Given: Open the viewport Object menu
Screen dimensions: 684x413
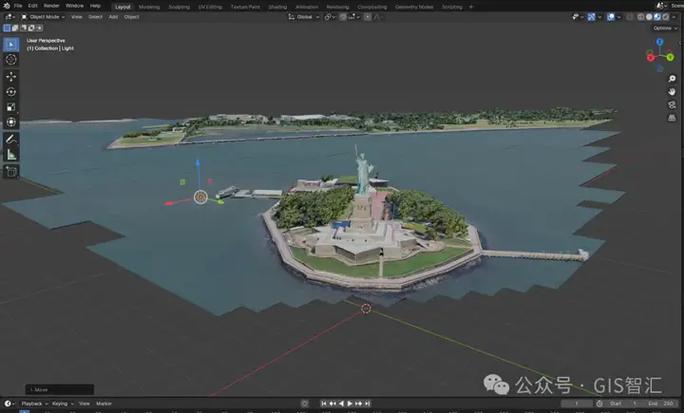Looking at the screenshot, I should pyautogui.click(x=131, y=17).
